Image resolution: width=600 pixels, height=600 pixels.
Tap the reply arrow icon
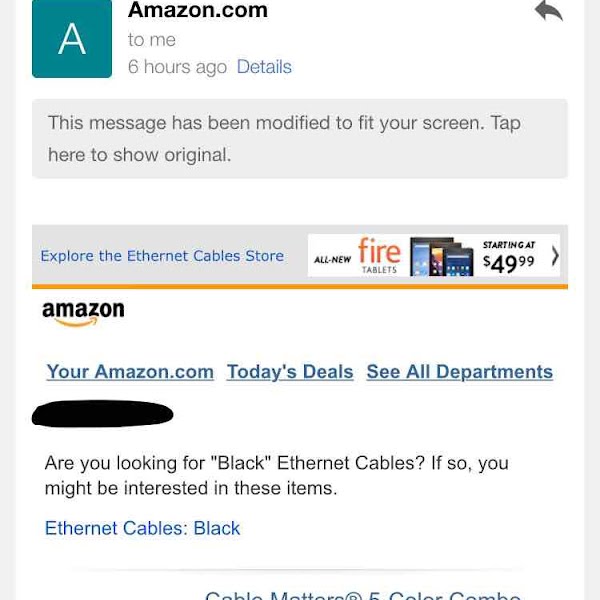coord(548,11)
